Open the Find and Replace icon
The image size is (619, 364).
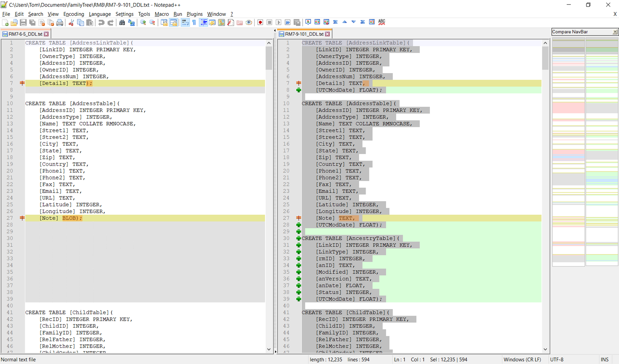(x=132, y=22)
